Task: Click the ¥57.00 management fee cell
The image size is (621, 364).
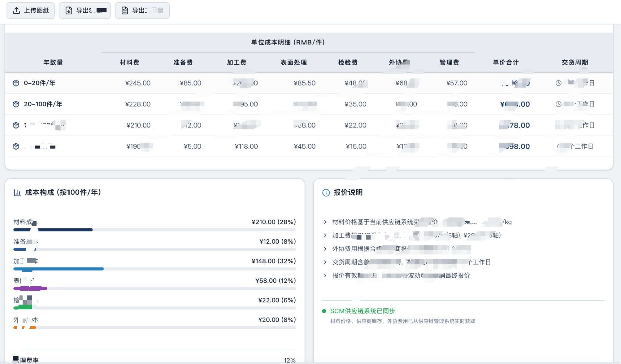Action: click(457, 83)
